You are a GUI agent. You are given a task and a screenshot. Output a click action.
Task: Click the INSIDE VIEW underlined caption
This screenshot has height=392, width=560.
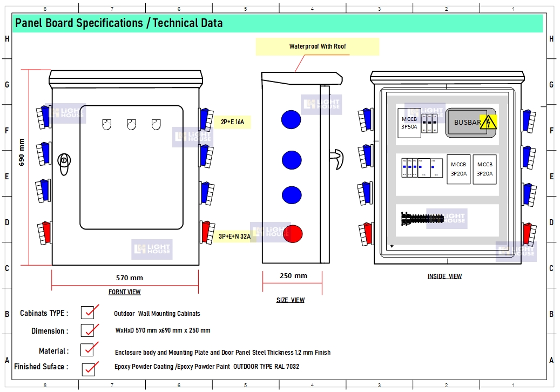[x=444, y=276]
